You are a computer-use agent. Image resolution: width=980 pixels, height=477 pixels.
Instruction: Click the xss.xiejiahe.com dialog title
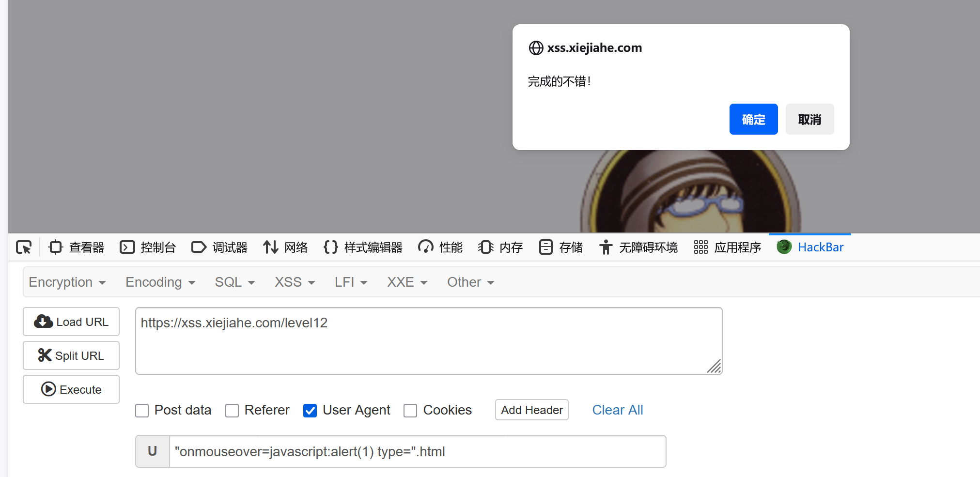(594, 48)
